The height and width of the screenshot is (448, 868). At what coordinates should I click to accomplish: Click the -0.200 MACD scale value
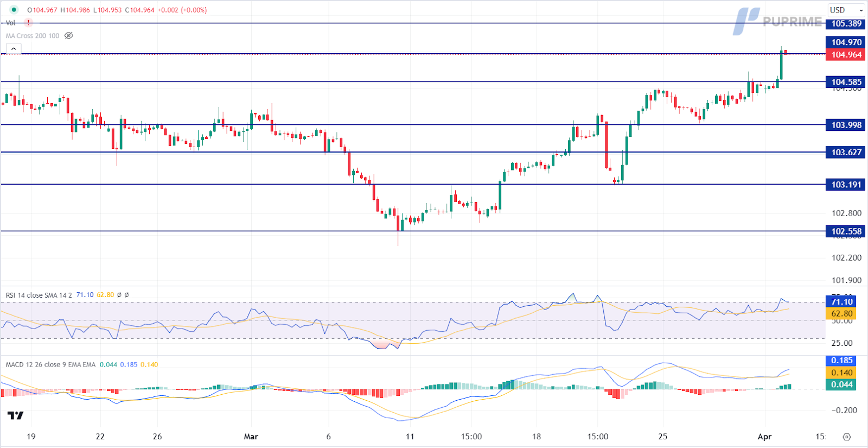(844, 410)
